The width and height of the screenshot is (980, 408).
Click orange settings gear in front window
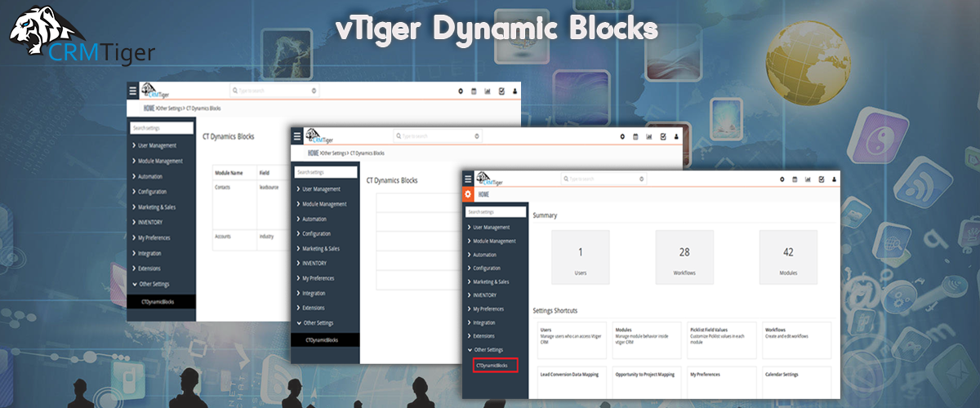pyautogui.click(x=468, y=195)
